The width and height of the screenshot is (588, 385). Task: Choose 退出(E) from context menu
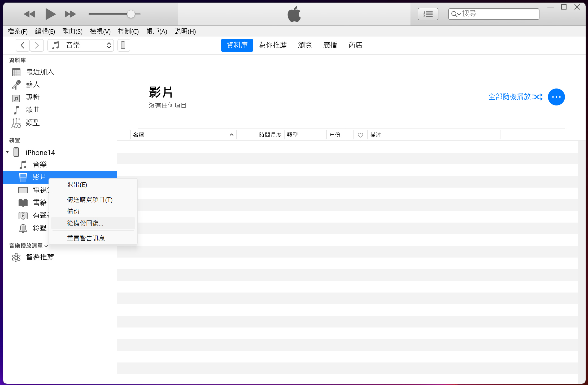click(x=93, y=185)
